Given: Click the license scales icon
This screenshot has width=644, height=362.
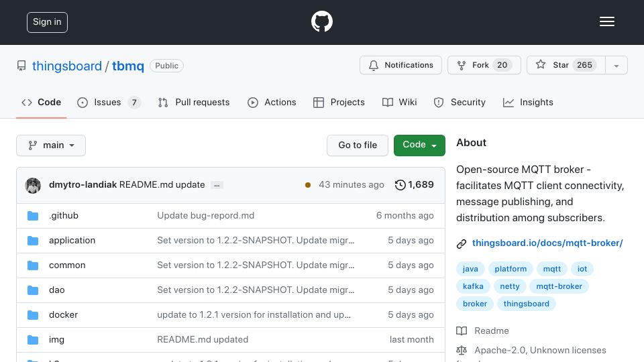Looking at the screenshot, I should click(462, 350).
